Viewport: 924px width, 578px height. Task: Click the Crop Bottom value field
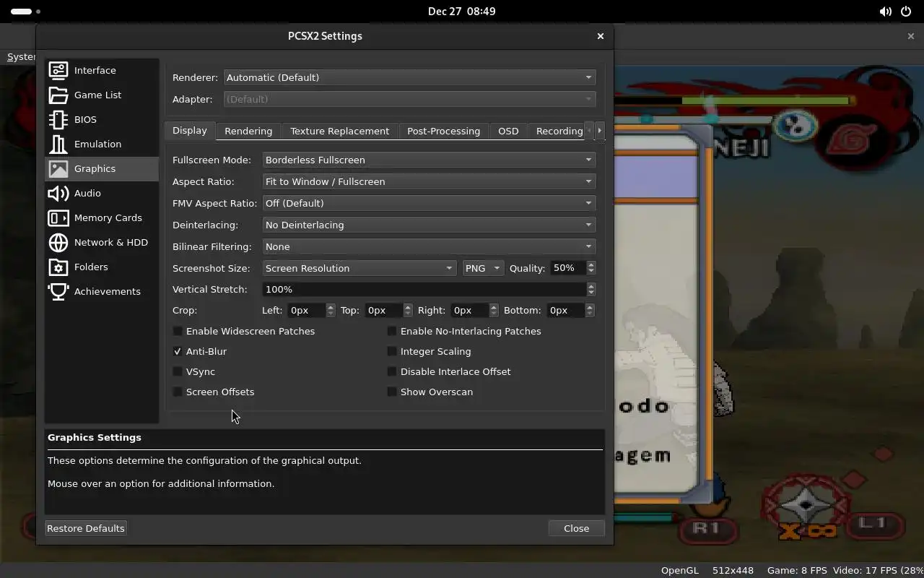tap(571, 310)
